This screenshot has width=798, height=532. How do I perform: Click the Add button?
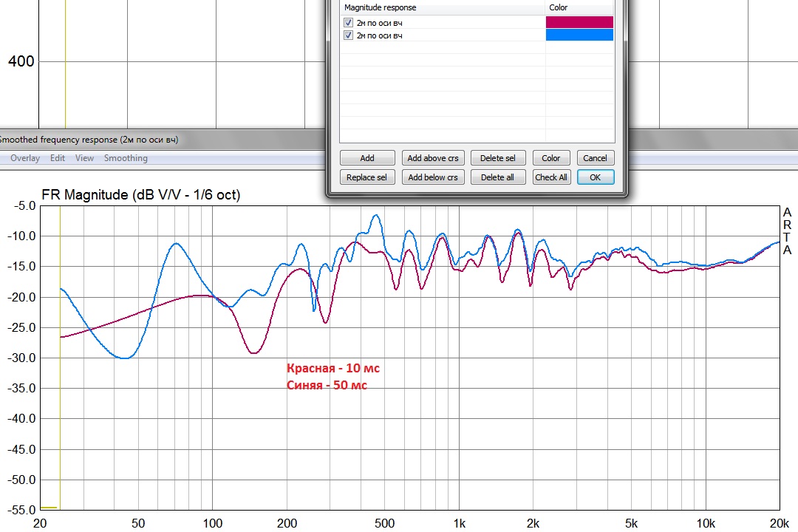tap(367, 158)
